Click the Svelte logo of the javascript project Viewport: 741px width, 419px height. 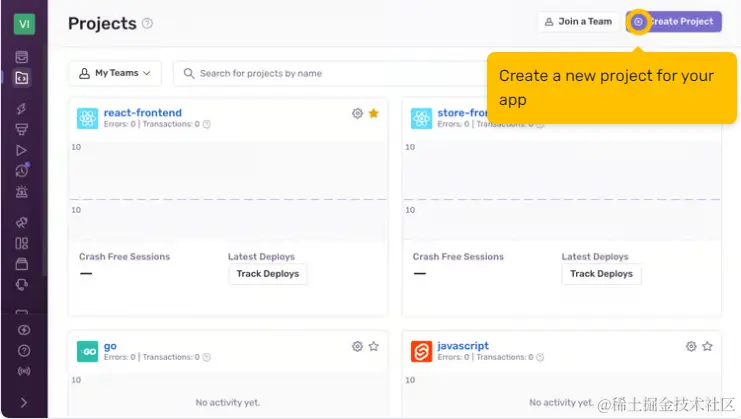click(x=421, y=351)
